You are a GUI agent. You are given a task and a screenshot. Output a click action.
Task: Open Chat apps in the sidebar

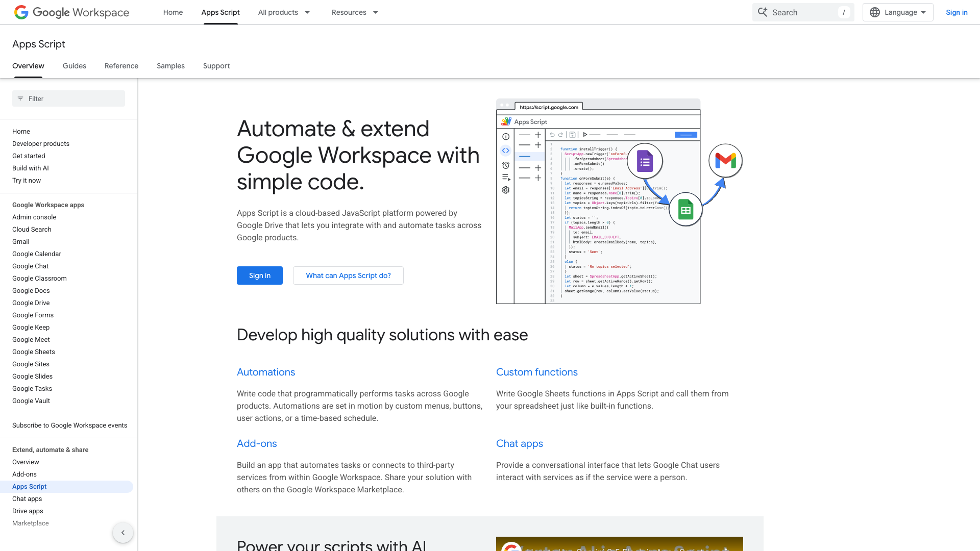[27, 498]
